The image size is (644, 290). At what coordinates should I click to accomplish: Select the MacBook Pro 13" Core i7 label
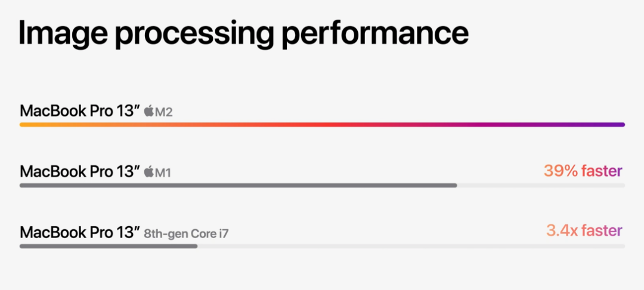pyautogui.click(x=125, y=233)
